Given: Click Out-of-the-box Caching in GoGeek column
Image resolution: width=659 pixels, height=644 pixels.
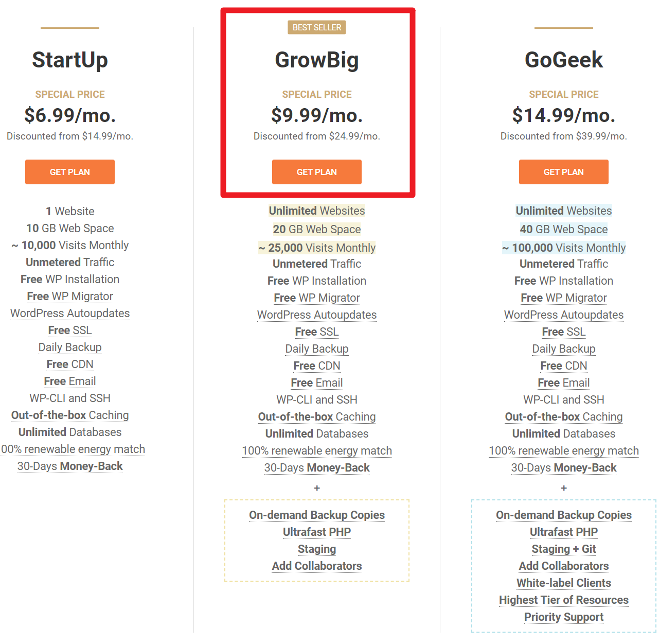Looking at the screenshot, I should (x=564, y=417).
